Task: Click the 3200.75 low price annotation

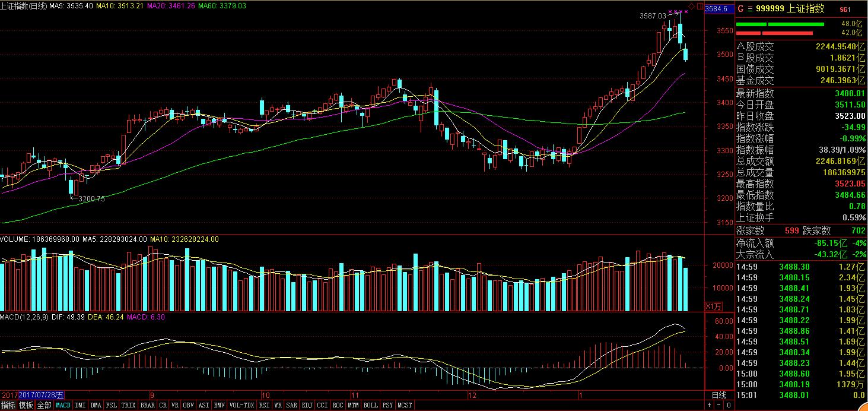Action: (91, 199)
